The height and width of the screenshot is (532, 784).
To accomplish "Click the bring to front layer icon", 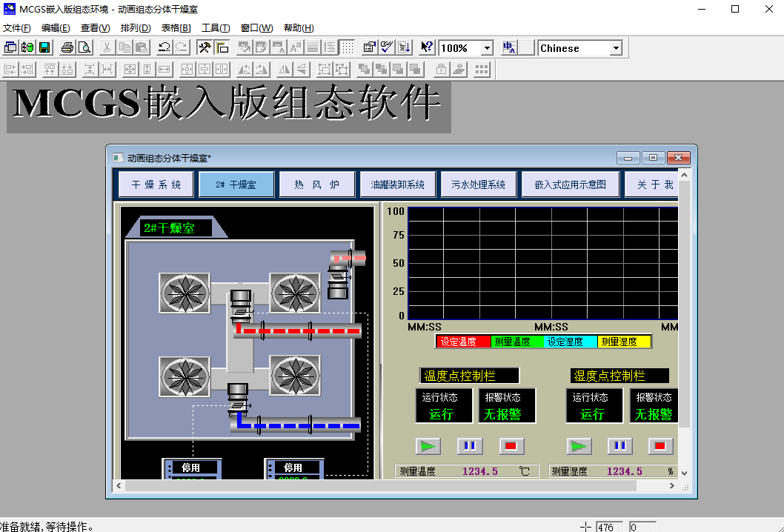I will coord(364,69).
